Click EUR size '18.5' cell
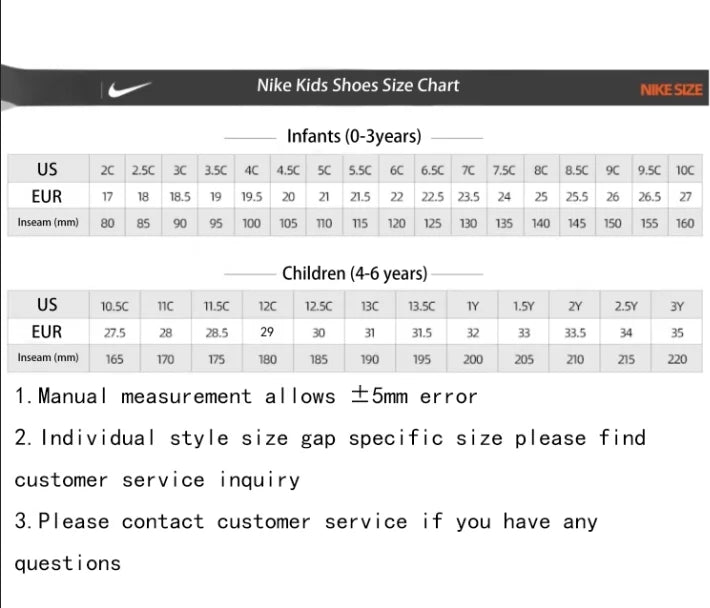The width and height of the screenshot is (710, 608). (x=180, y=196)
